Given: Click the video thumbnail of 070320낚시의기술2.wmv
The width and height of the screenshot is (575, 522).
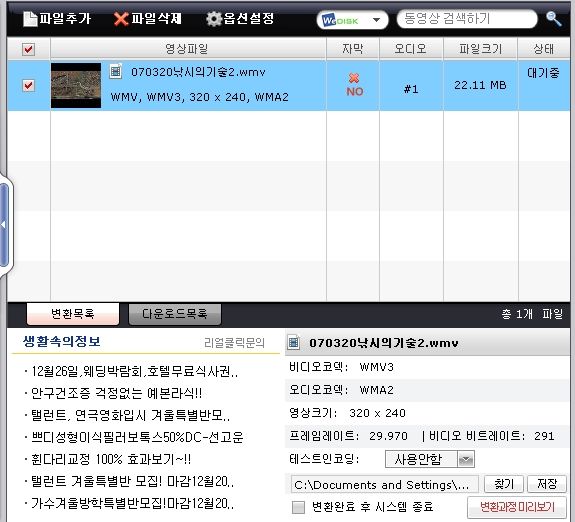Looking at the screenshot, I should [76, 85].
